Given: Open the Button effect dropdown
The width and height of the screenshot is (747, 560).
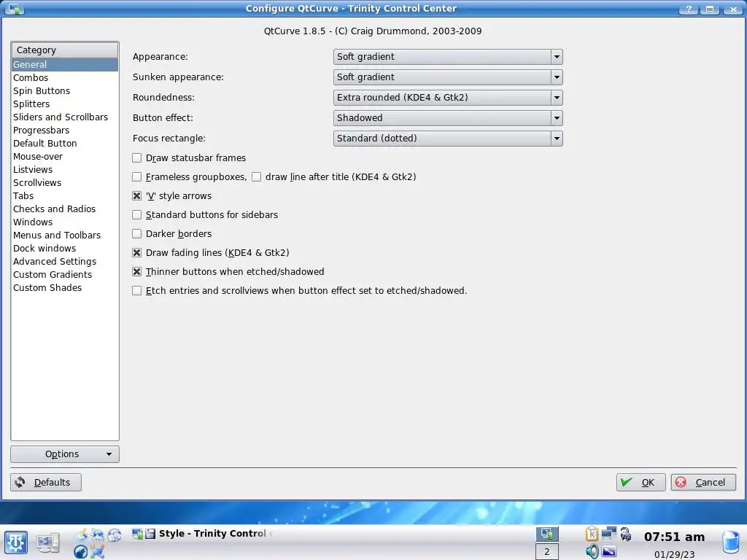Looking at the screenshot, I should 448,118.
